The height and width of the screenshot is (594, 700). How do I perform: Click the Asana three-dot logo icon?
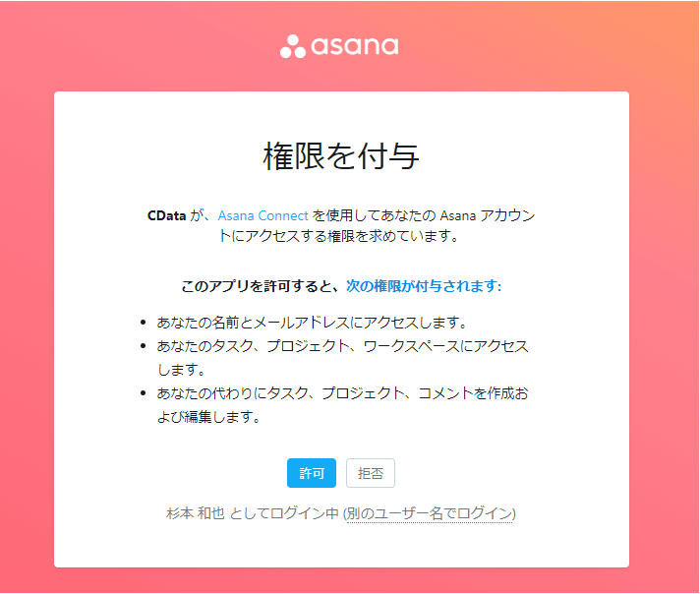[x=293, y=46]
